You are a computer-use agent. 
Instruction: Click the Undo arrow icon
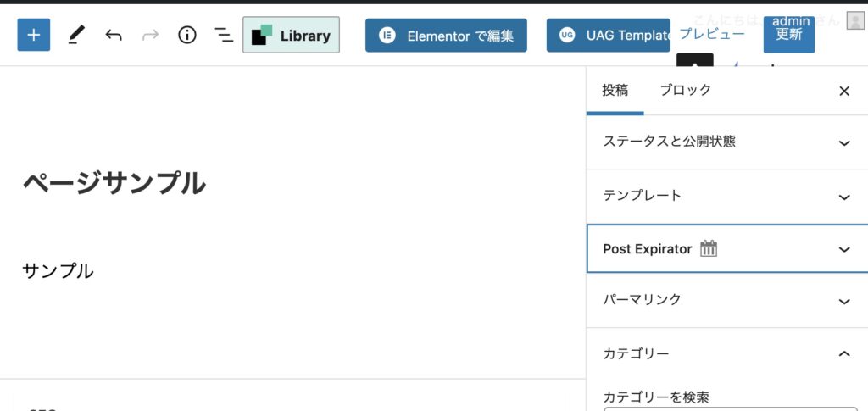114,35
